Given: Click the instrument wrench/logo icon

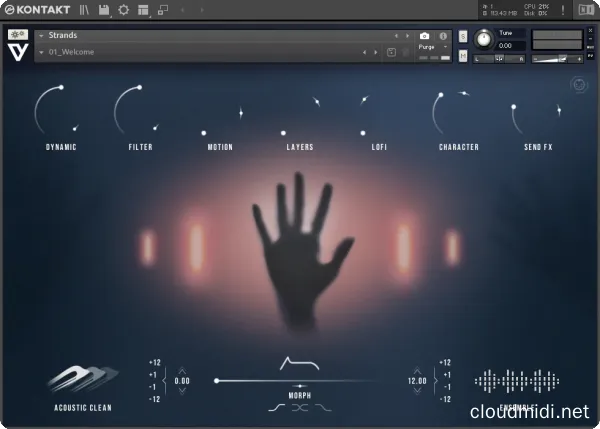Looking at the screenshot, I should [17, 35].
